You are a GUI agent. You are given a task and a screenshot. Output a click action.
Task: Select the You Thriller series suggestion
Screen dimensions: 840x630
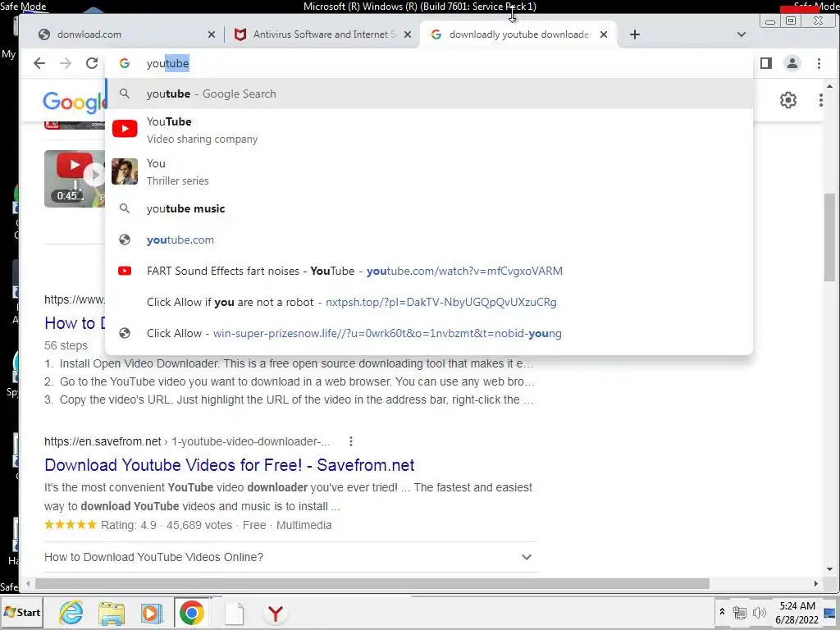[428, 171]
